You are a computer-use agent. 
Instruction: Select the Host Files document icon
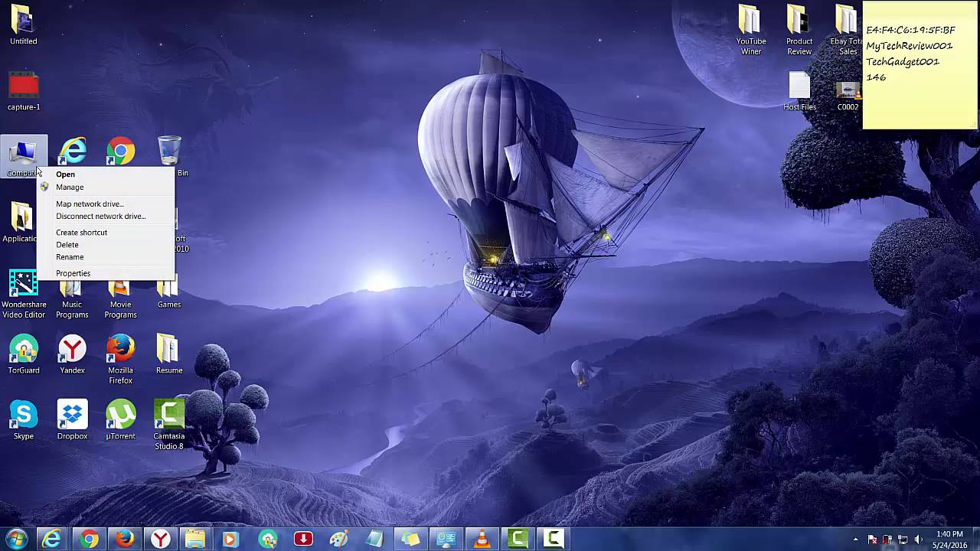pyautogui.click(x=799, y=92)
